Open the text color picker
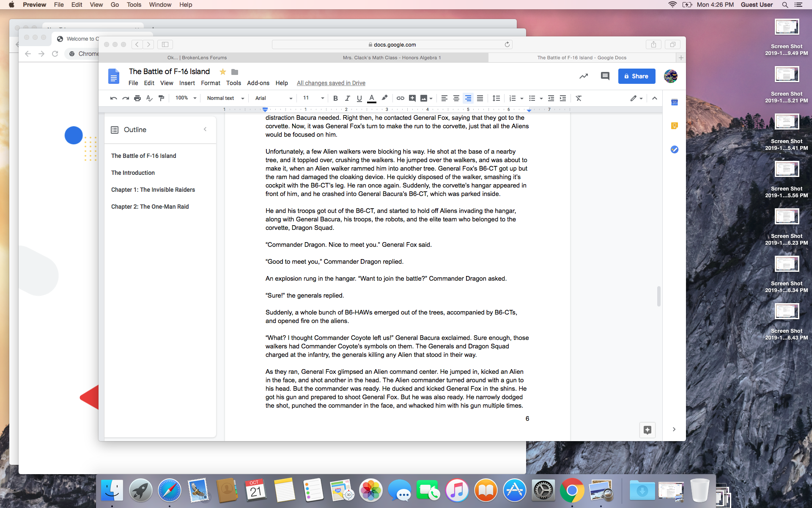 [x=372, y=98]
